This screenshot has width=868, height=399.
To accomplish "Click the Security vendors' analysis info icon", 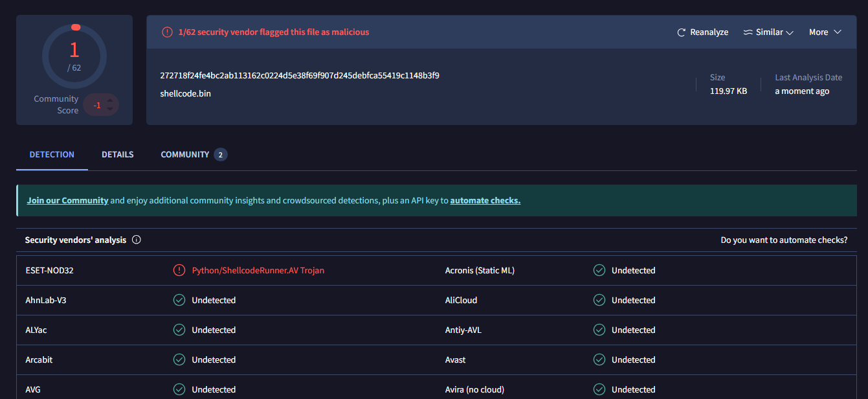I will pyautogui.click(x=137, y=240).
